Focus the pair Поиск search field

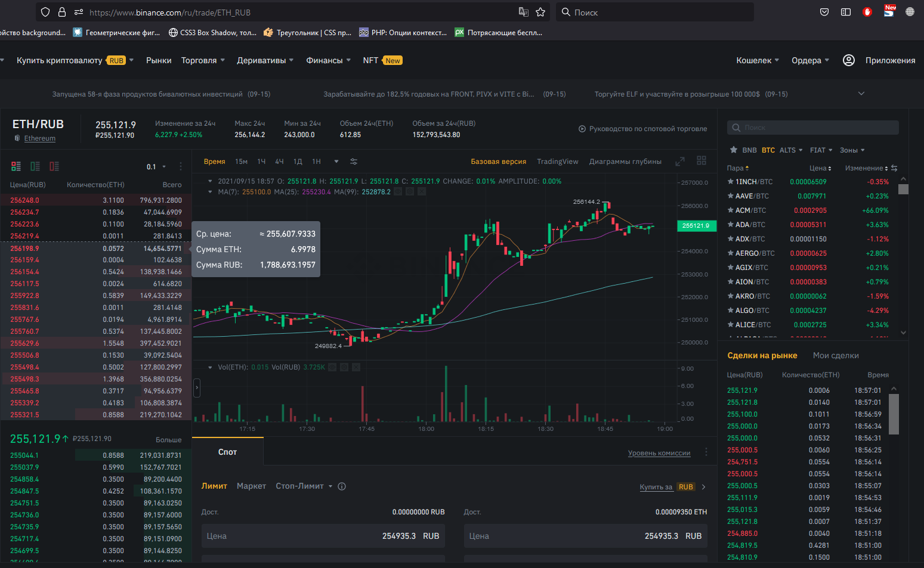pyautogui.click(x=813, y=128)
